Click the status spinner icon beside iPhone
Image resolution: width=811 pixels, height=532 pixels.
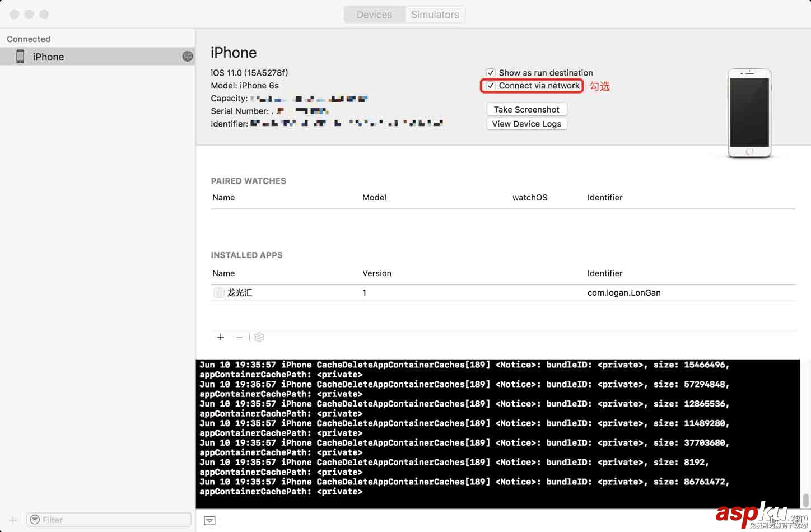pos(187,57)
